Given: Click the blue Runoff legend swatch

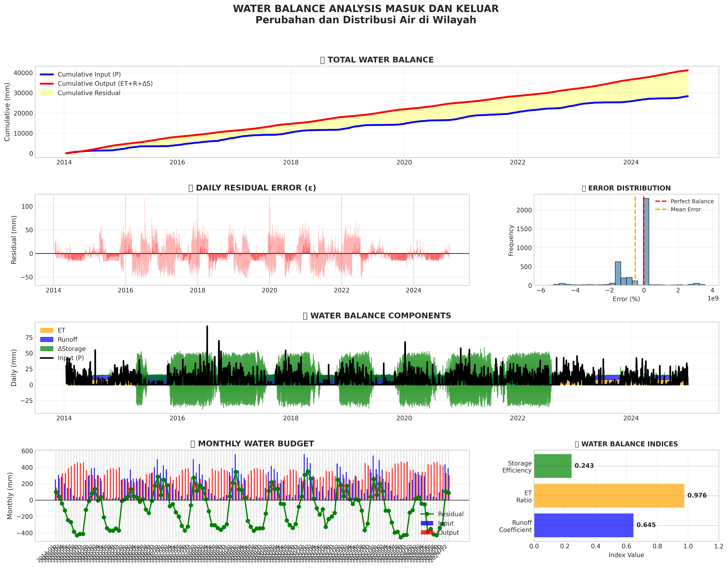Looking at the screenshot, I should click(x=47, y=339).
